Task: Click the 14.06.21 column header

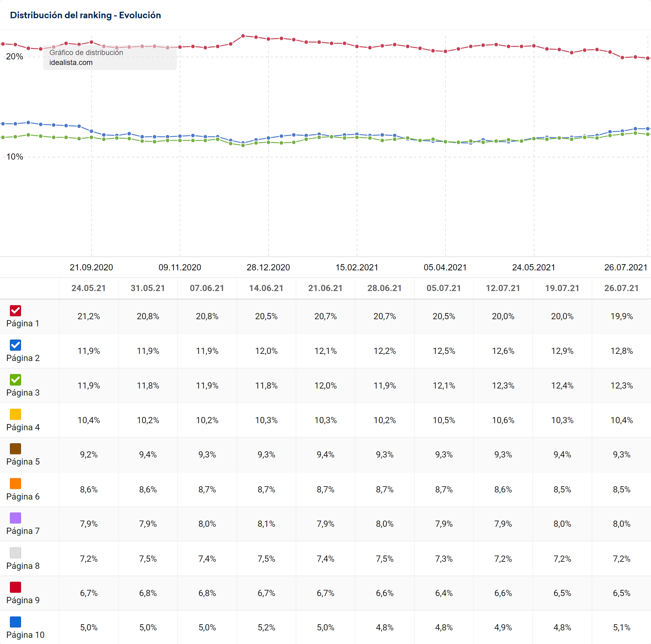Action: (x=266, y=288)
